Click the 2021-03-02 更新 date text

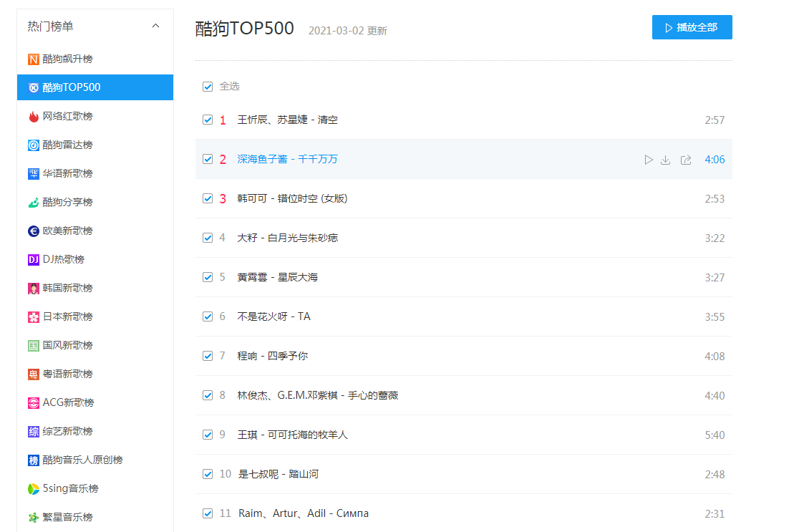pos(347,31)
